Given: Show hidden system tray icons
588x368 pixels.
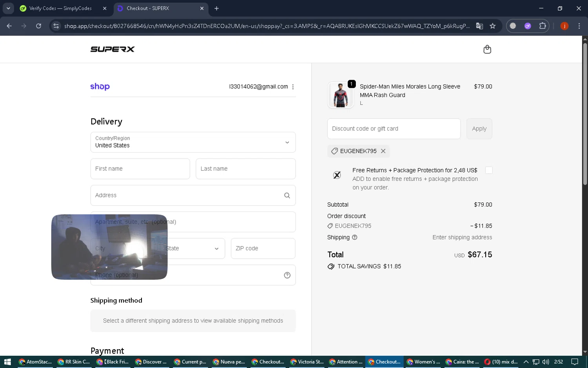Looking at the screenshot, I should [526, 362].
